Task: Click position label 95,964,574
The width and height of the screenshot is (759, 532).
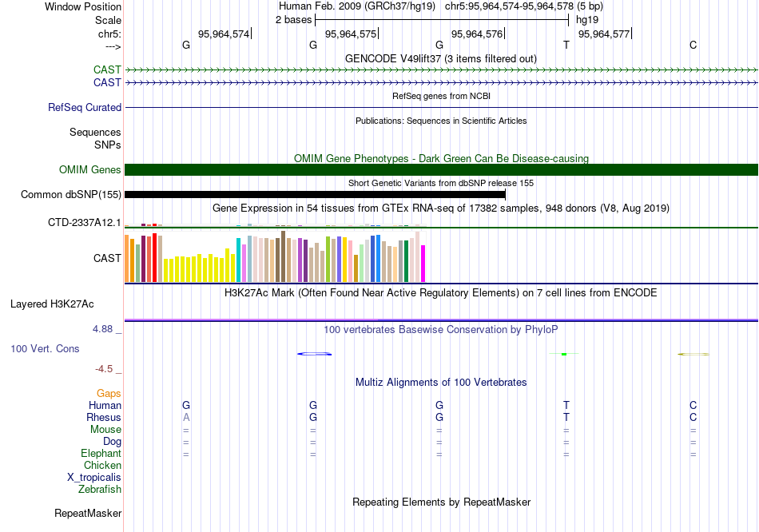Action: pyautogui.click(x=224, y=34)
